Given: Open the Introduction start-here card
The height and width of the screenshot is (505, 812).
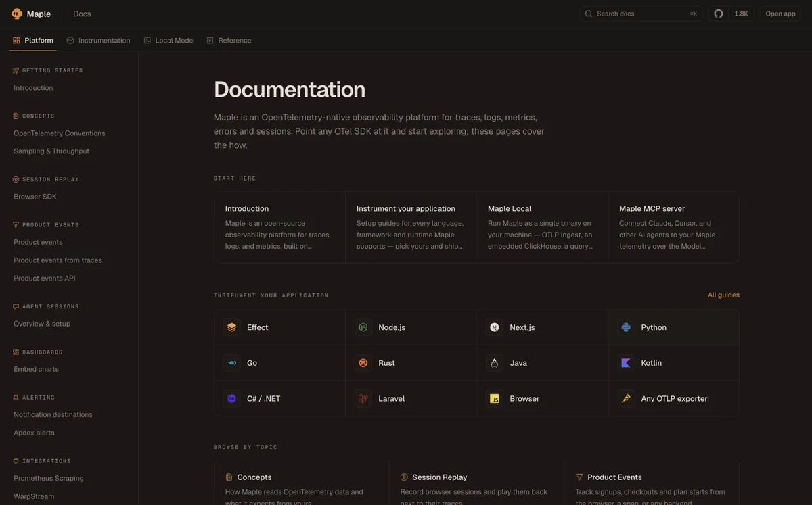Looking at the screenshot, I should (279, 228).
